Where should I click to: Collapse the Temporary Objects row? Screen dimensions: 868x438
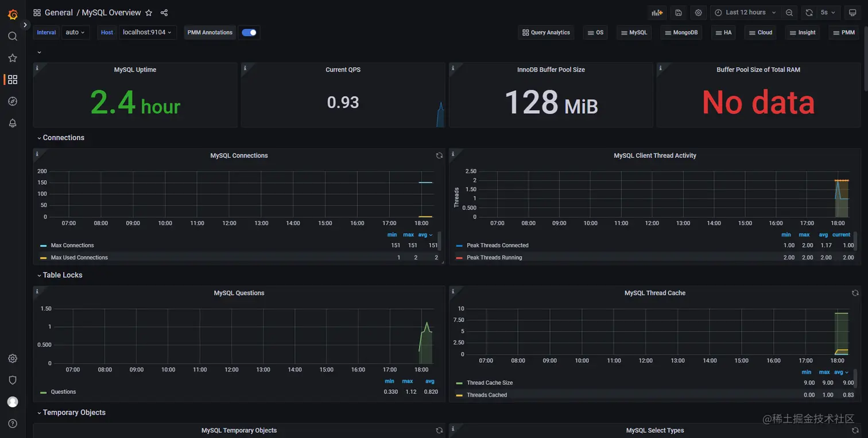[71, 413]
